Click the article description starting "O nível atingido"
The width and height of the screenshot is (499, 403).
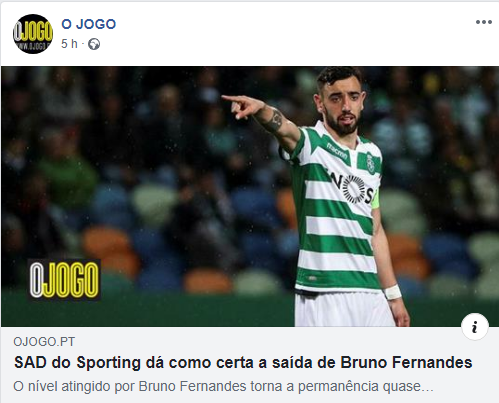[x=223, y=386]
